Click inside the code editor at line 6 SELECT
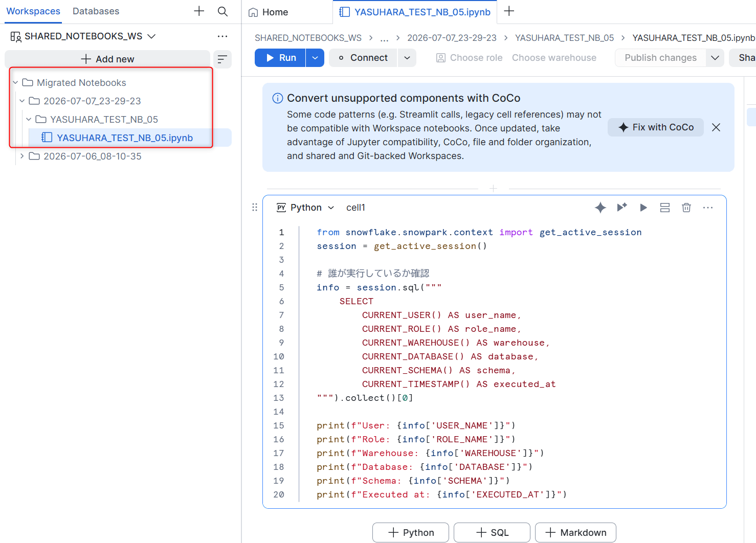This screenshot has height=543, width=756. click(357, 301)
